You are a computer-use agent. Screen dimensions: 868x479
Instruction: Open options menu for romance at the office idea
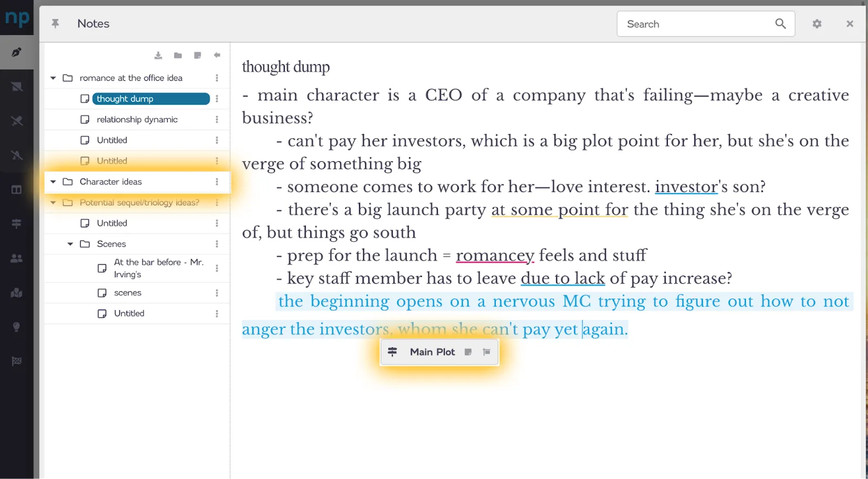click(217, 78)
